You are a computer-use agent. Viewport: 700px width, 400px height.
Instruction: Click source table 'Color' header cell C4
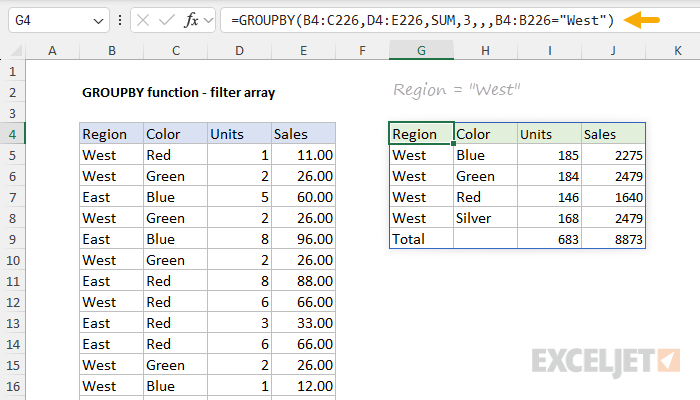coord(175,134)
